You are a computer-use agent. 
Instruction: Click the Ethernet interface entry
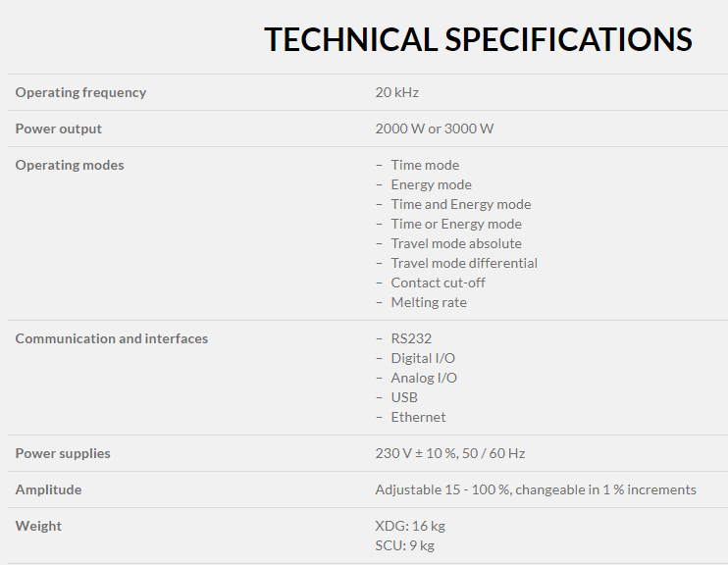(x=418, y=417)
